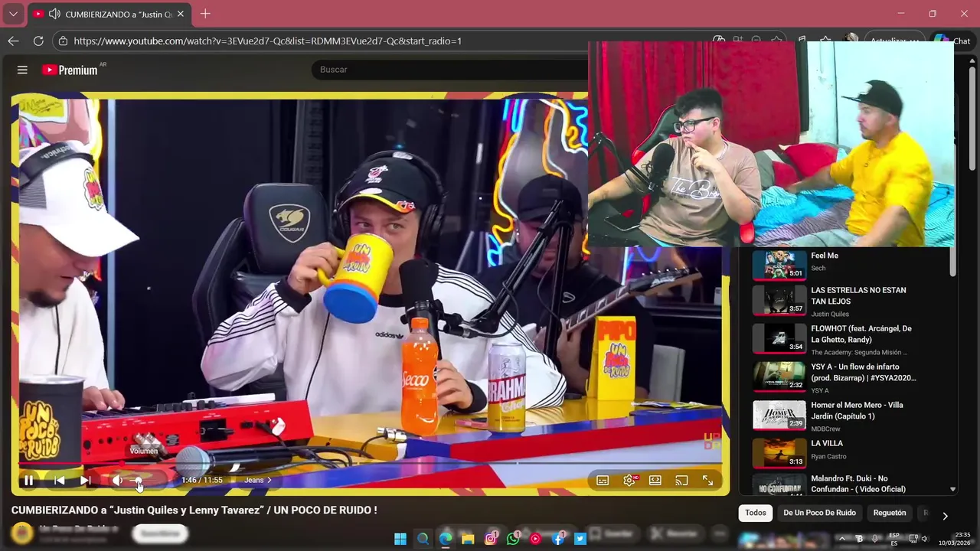
Task: Open Facebook from the taskbar
Action: tap(558, 539)
